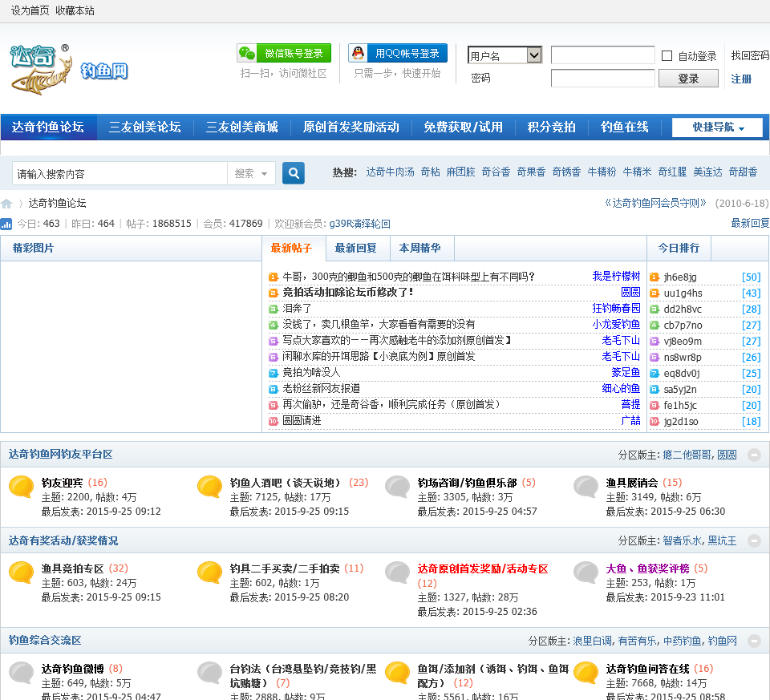770x700 pixels.
Task: Click the 鱼饵/添加剂 bubble icon
Action: tap(398, 673)
